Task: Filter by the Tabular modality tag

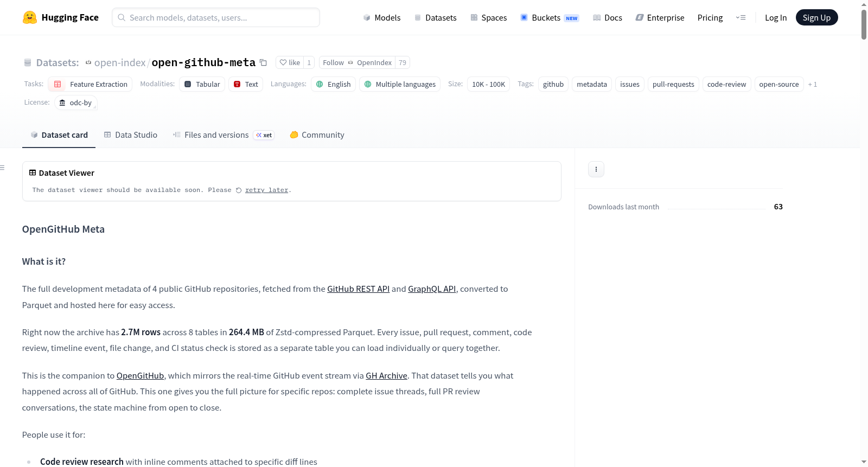Action: [x=202, y=84]
